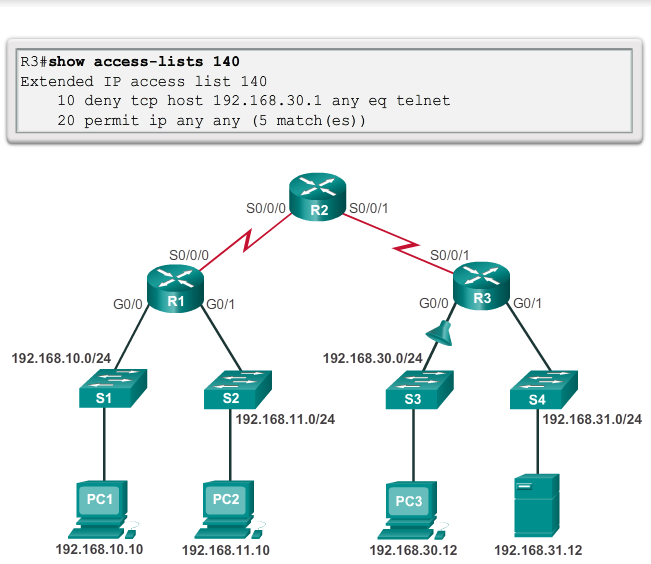651x564 pixels.
Task: Click the S3 switch icon
Action: click(411, 389)
